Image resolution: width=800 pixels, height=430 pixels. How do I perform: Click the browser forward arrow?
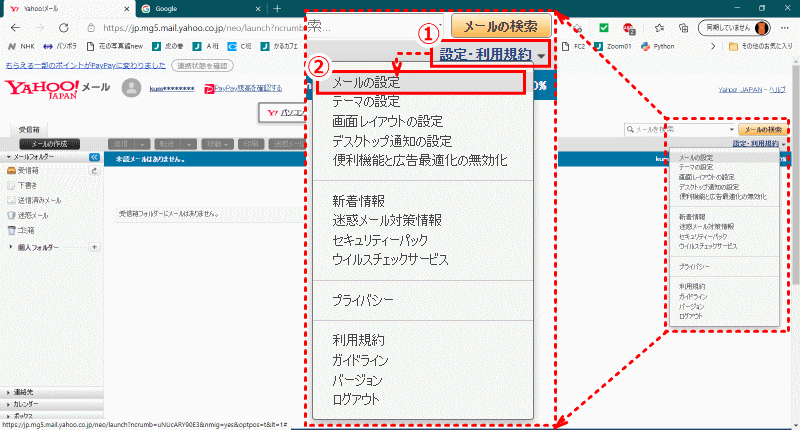(x=39, y=28)
